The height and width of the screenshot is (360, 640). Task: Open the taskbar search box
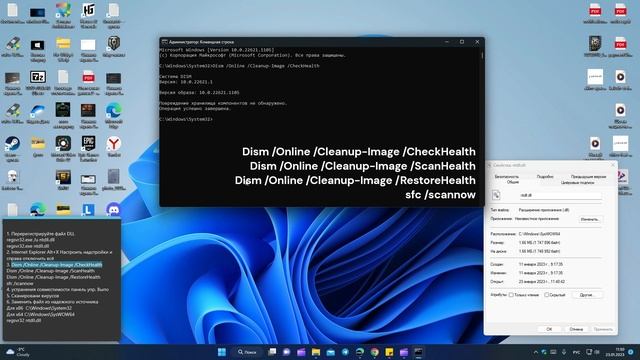[247, 352]
